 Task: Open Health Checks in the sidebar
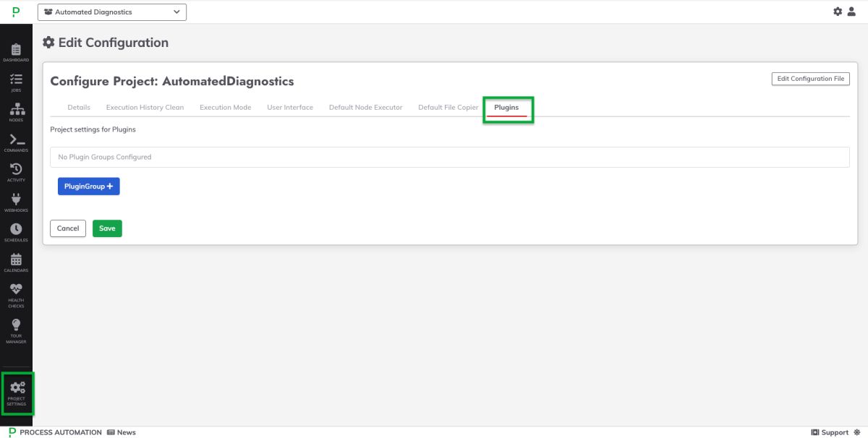coord(16,296)
